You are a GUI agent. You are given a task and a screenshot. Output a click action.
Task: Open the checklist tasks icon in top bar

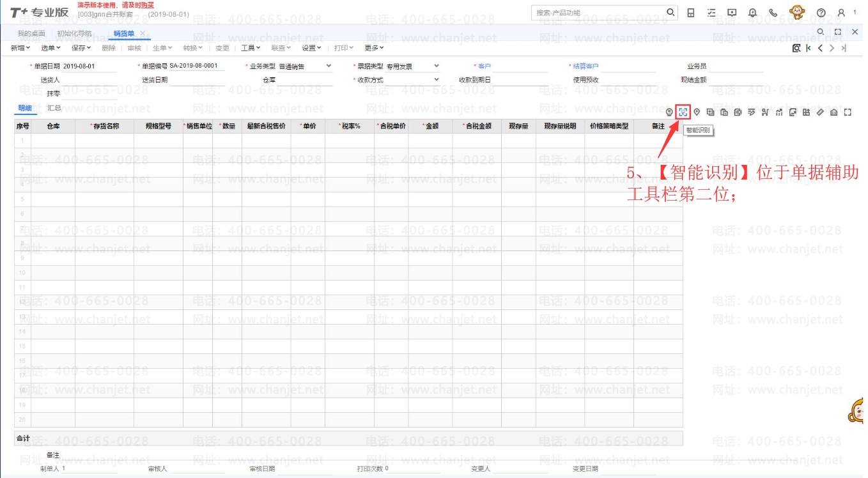point(711,13)
